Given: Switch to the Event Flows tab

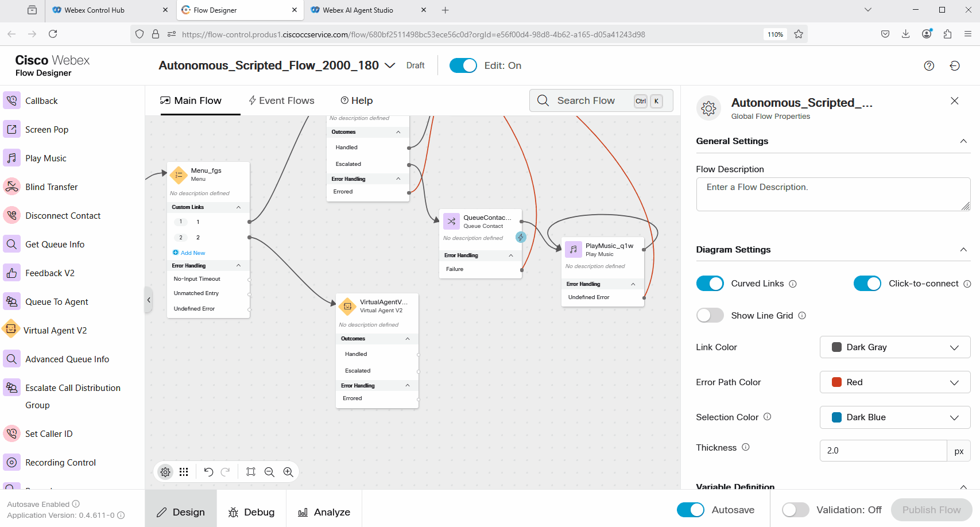Looking at the screenshot, I should tap(281, 100).
